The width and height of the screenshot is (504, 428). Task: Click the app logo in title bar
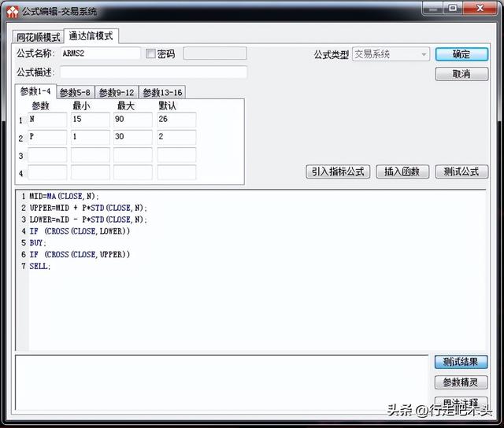[x=13, y=12]
